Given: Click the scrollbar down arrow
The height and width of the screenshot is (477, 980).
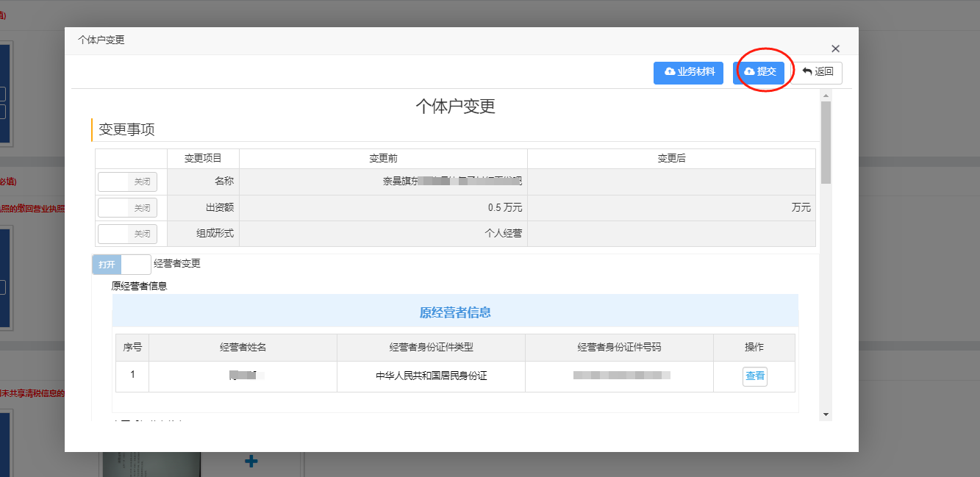Looking at the screenshot, I should pyautogui.click(x=826, y=415).
